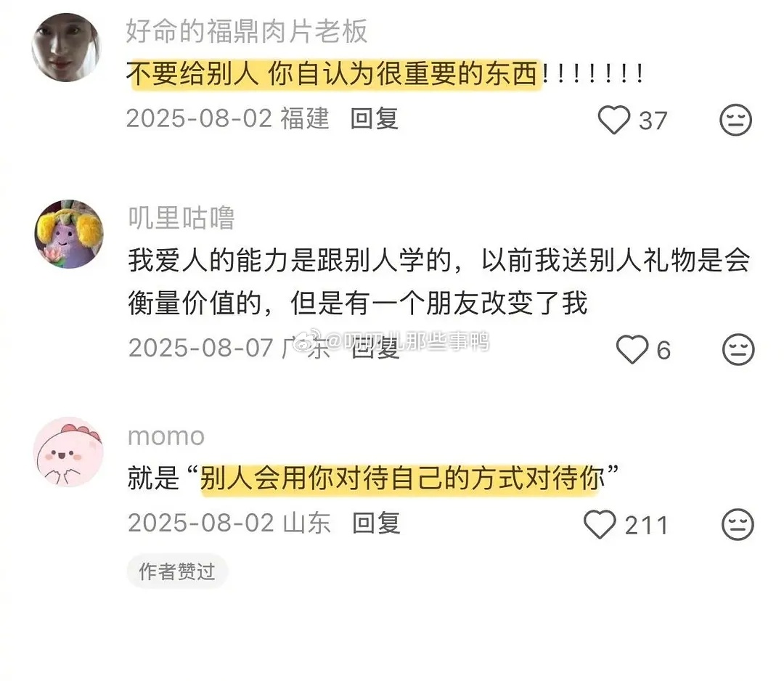Tap the comment text starting 我爱人的能力
This screenshot has height=681, width=784.
[x=439, y=282]
